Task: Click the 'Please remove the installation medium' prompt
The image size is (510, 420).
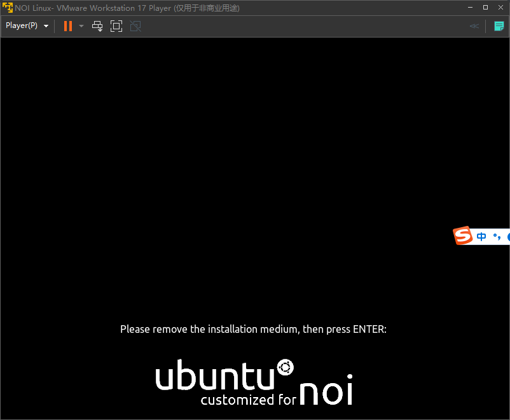Action: click(x=253, y=329)
